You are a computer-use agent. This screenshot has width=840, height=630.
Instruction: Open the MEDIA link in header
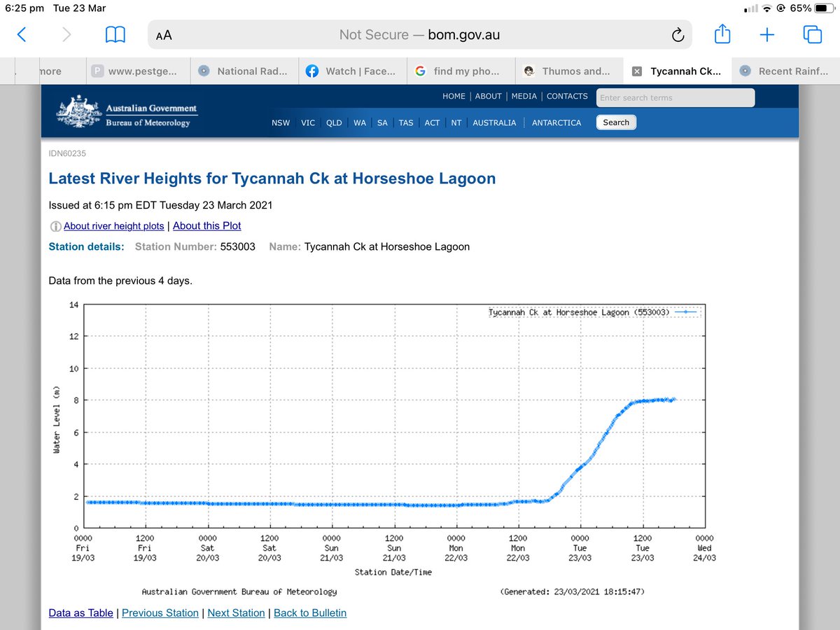pos(524,97)
